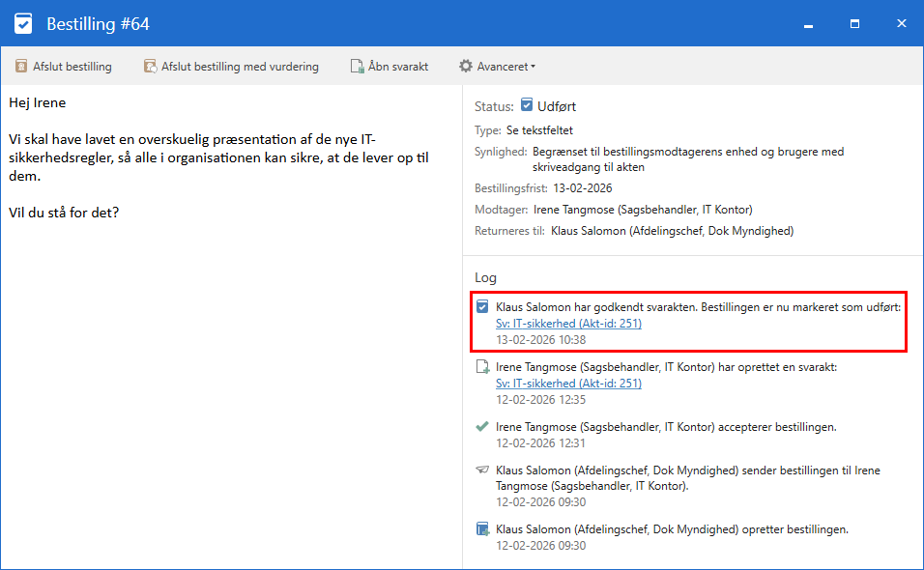Viewport: 924px width, 570px height.
Task: Click the Bestilling clipboard icon in title bar
Action: click(x=23, y=23)
